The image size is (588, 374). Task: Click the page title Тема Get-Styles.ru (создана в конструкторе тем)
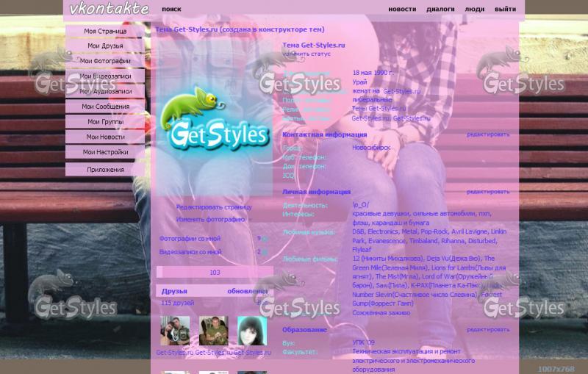240,29
